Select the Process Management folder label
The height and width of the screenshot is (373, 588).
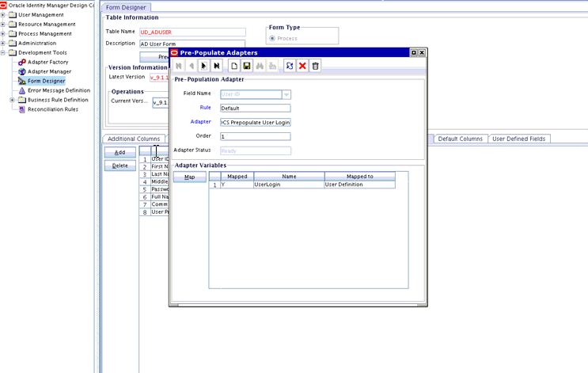[45, 34]
